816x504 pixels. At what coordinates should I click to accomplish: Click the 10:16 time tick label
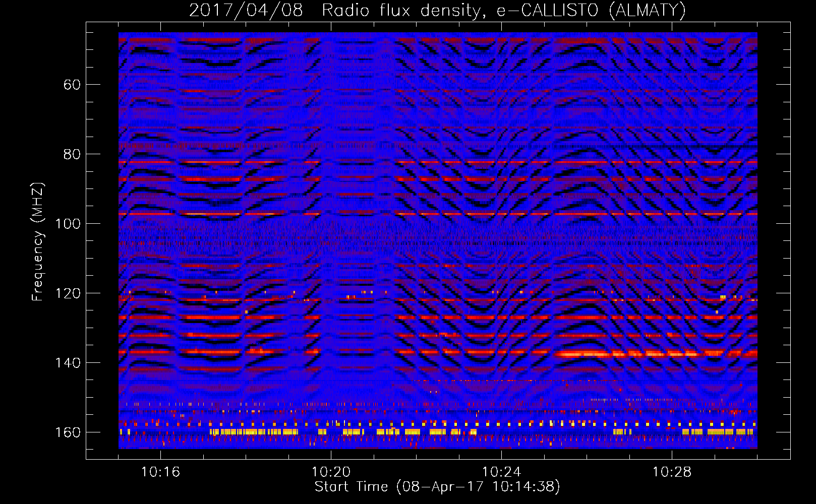[160, 472]
